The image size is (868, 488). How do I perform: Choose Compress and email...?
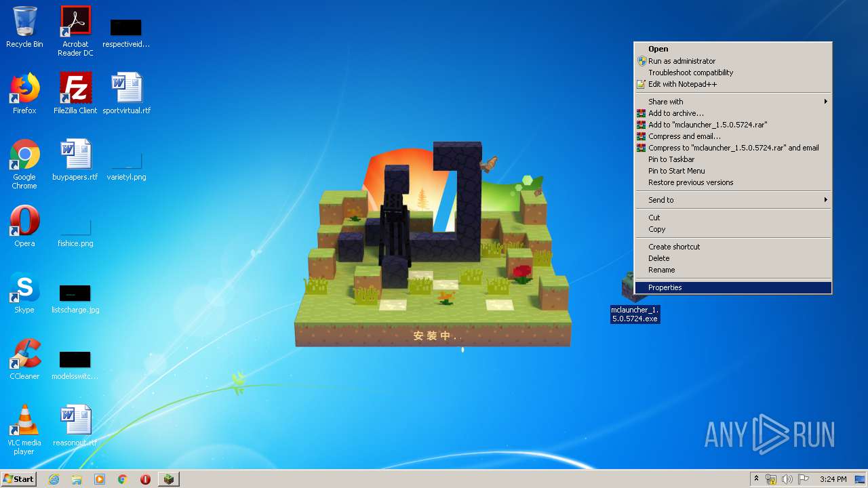coord(732,136)
